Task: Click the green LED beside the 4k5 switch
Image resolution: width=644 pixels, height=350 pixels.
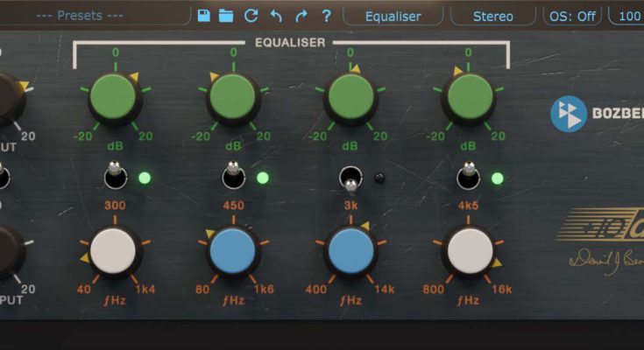Action: pyautogui.click(x=498, y=178)
